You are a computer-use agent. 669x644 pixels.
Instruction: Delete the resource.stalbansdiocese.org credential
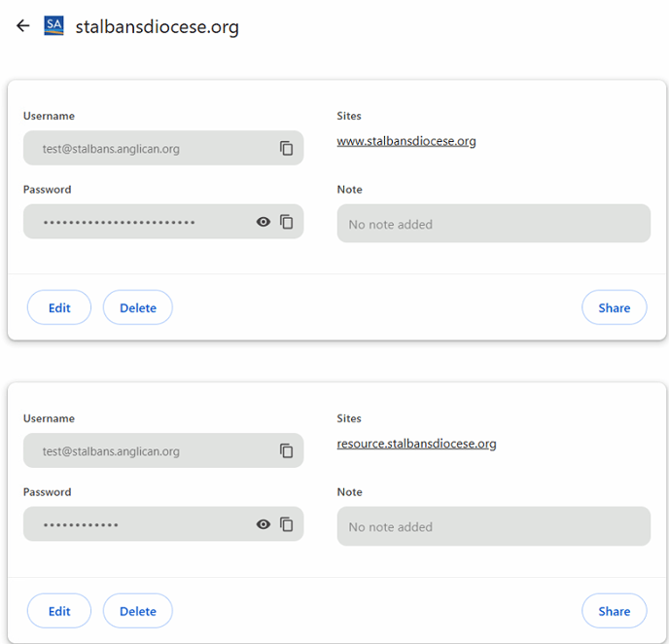pos(138,611)
